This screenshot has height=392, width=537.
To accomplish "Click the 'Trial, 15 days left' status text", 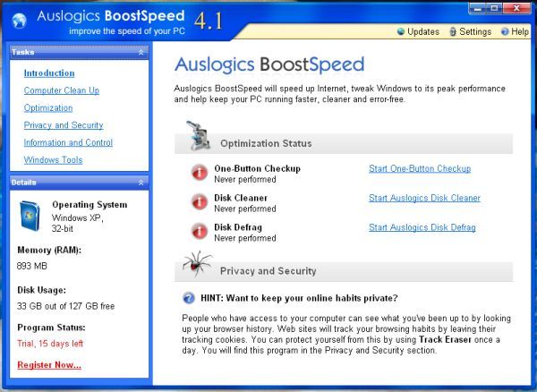I will point(50,344).
